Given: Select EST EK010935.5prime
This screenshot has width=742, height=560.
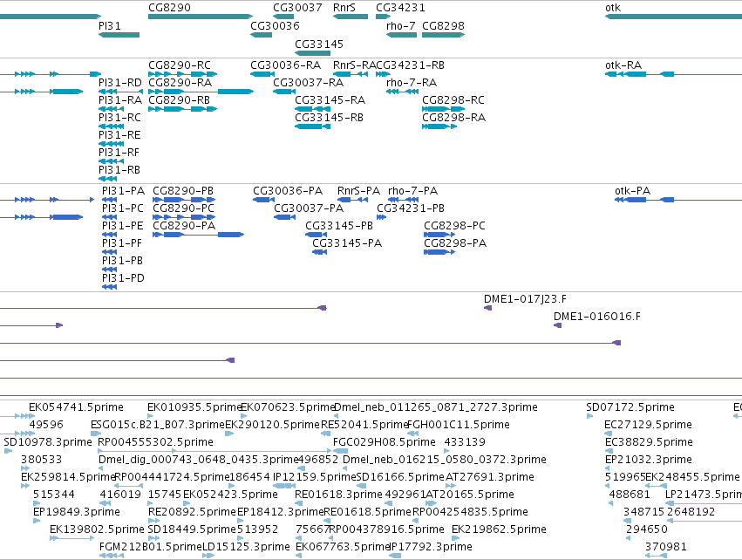Looking at the screenshot, I should (150, 416).
